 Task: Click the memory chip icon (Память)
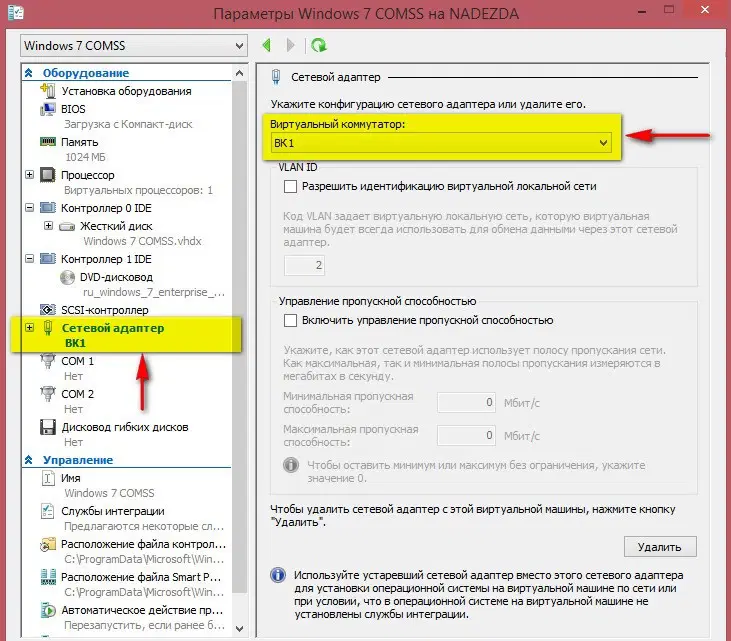[48, 142]
